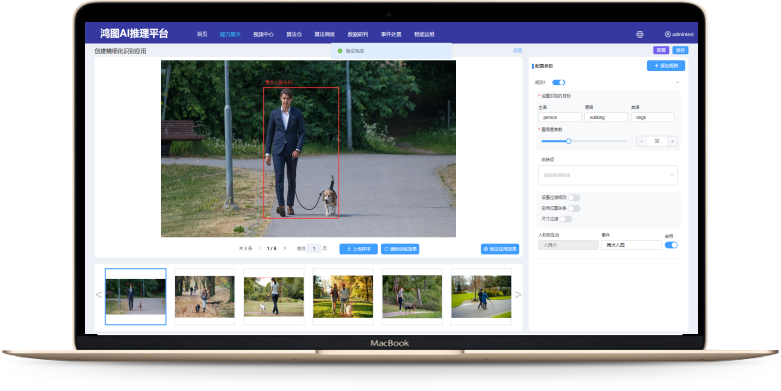Toggle the 规则1 rule switch off
The image size is (781, 391).
click(x=558, y=82)
